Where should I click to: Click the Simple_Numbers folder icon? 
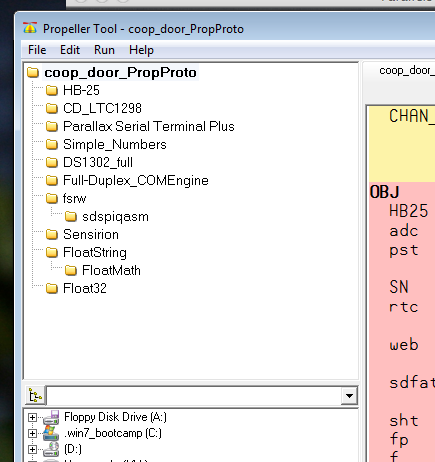(52, 144)
